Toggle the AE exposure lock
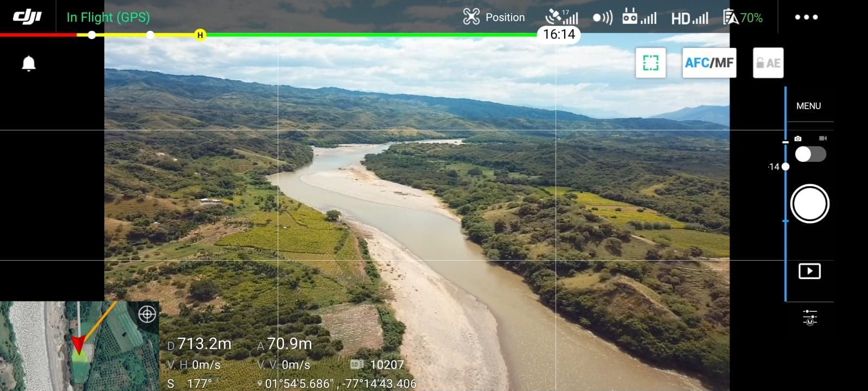Screen dimensions: 868x391 click(768, 63)
